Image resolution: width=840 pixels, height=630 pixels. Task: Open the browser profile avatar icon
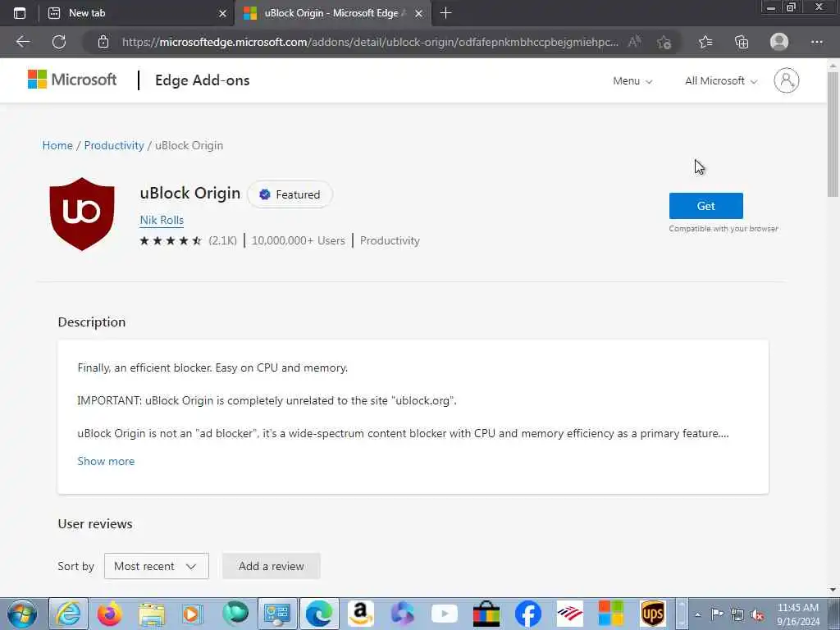(779, 42)
